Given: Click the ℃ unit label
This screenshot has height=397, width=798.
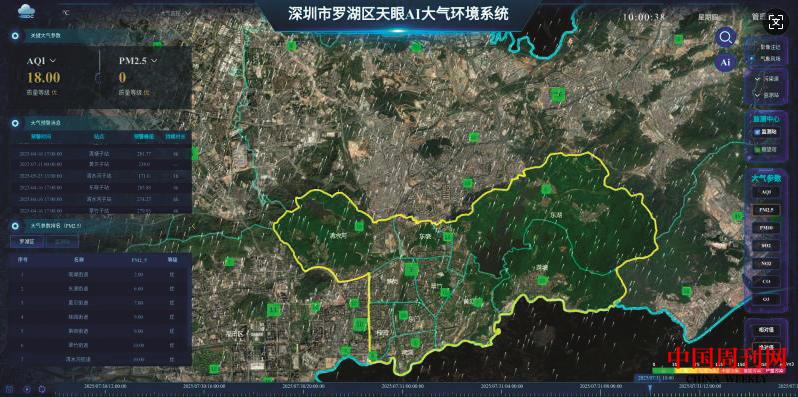Looking at the screenshot, I should (66, 12).
